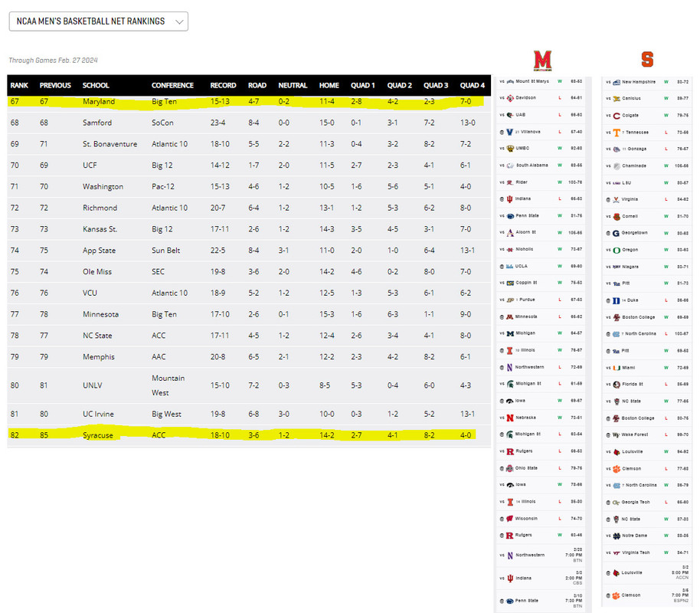
Task: Select Ole Miss in the rankings table
Action: [97, 272]
